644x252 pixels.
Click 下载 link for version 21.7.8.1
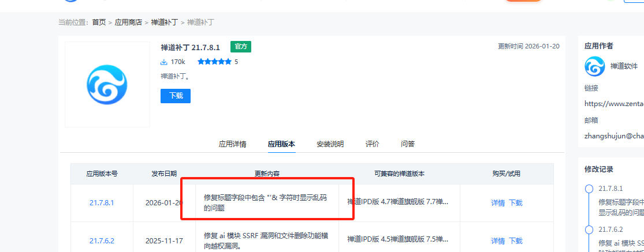pos(516,203)
